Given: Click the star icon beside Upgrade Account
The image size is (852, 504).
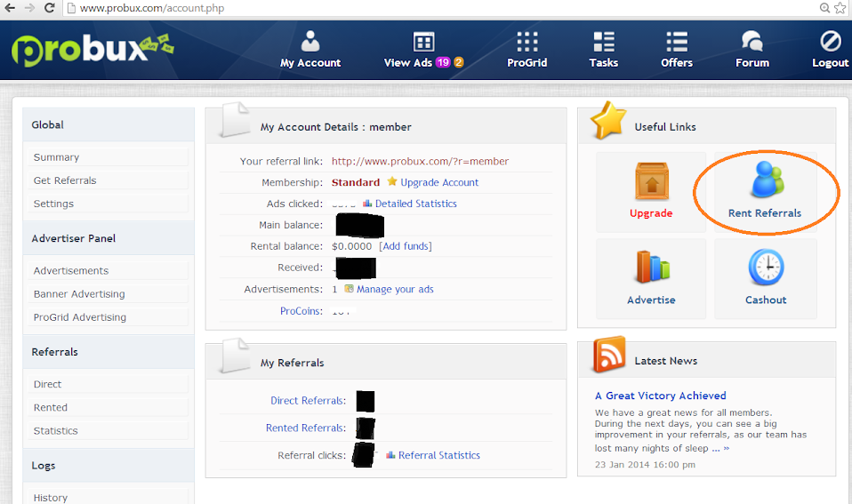Looking at the screenshot, I should pos(392,181).
